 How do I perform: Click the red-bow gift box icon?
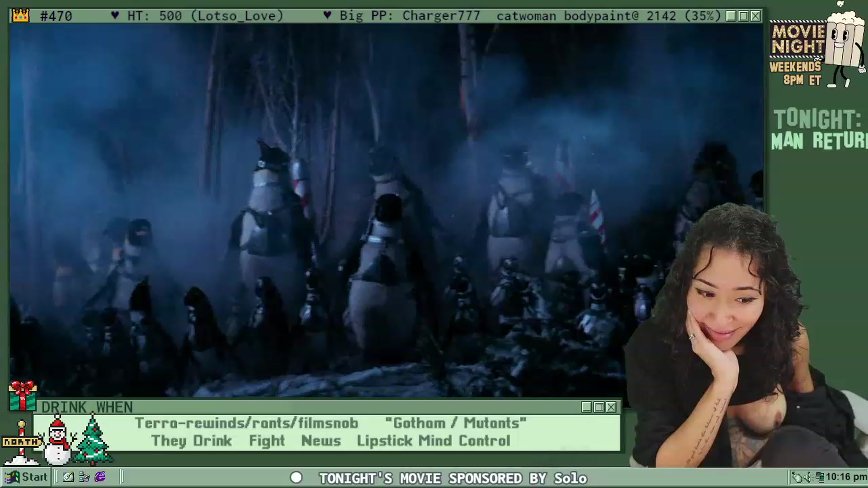pyautogui.click(x=23, y=395)
